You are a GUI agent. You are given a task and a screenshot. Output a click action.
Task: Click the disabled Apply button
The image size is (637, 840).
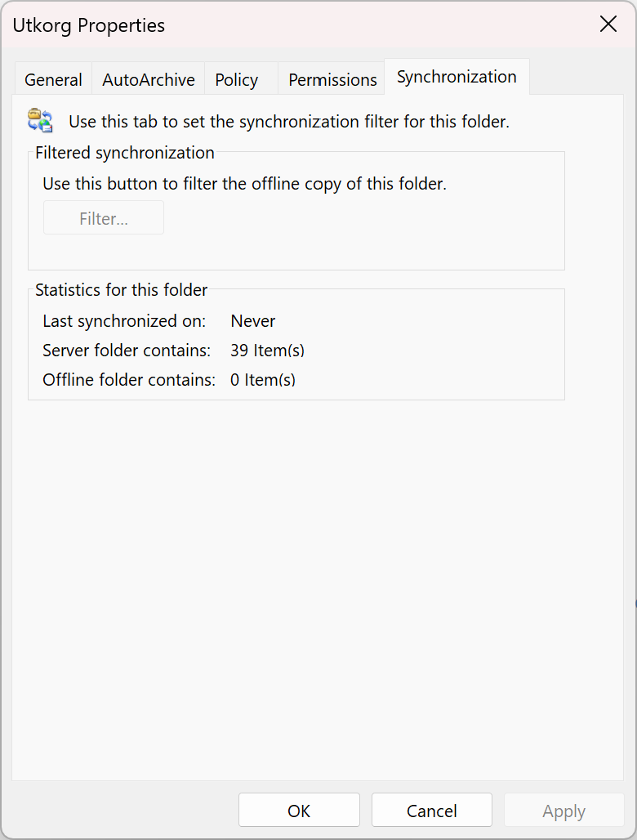tap(563, 810)
